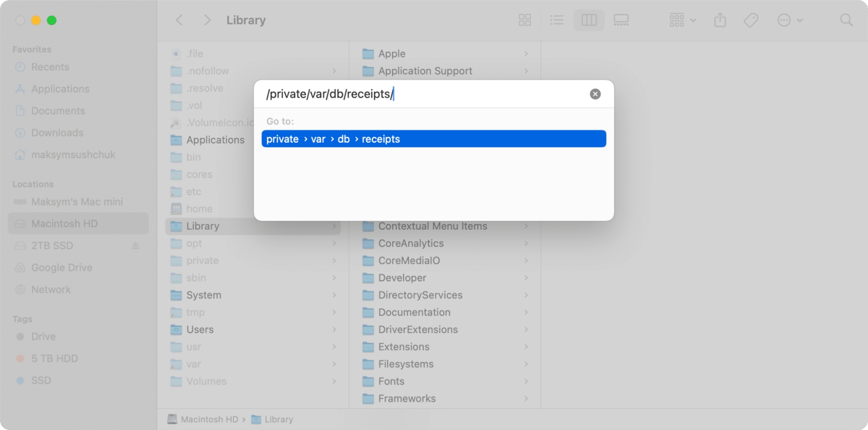Open Finder search
This screenshot has width=868, height=430.
pos(846,20)
